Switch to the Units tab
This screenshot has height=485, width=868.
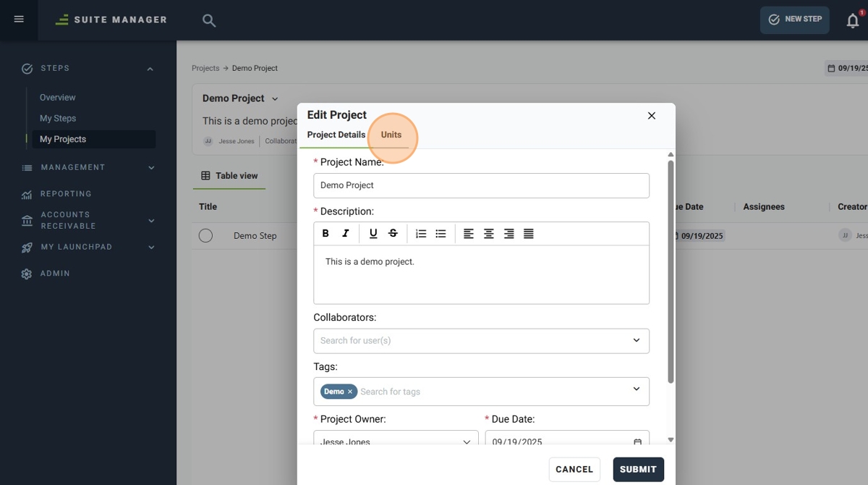point(391,135)
